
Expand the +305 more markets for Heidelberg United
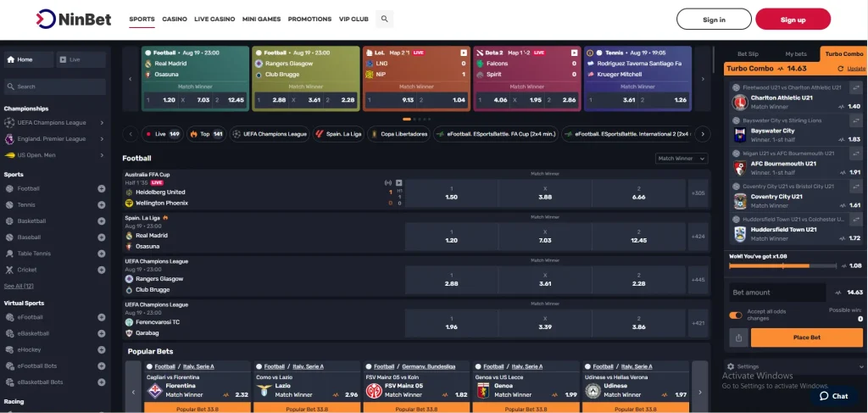pyautogui.click(x=698, y=193)
